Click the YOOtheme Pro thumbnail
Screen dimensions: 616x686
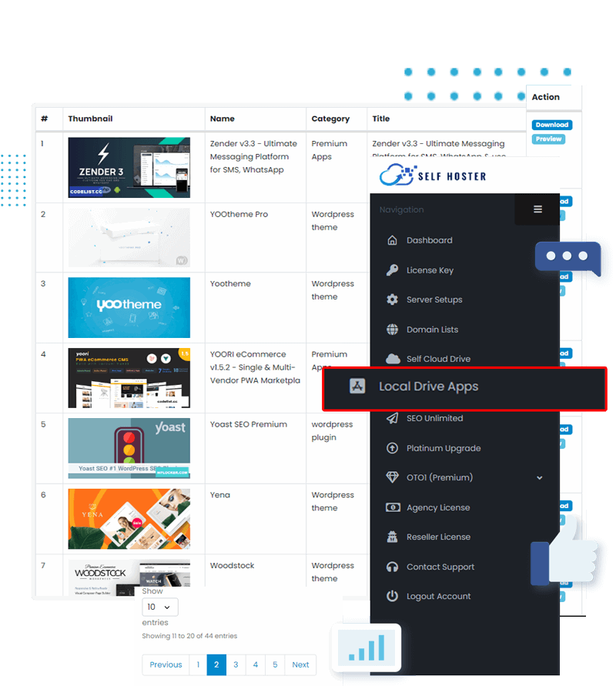click(x=129, y=238)
